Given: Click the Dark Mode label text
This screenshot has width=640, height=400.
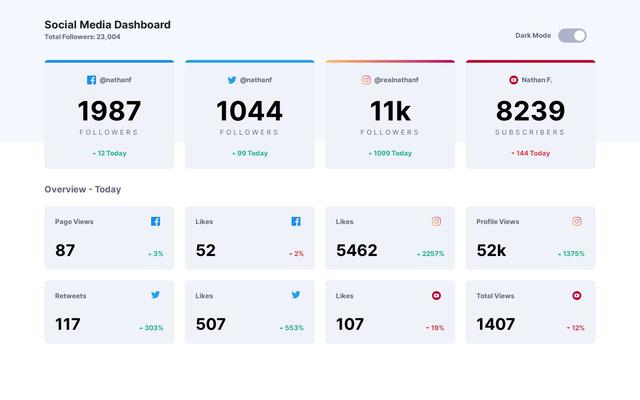Looking at the screenshot, I should click(533, 36).
